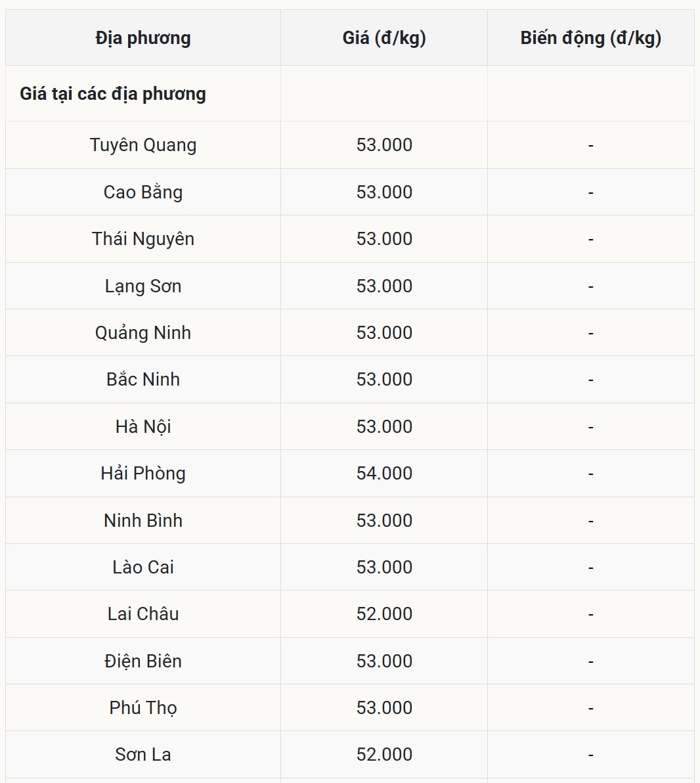
Task: Click the Phú Thọ row label
Action: pyautogui.click(x=143, y=708)
